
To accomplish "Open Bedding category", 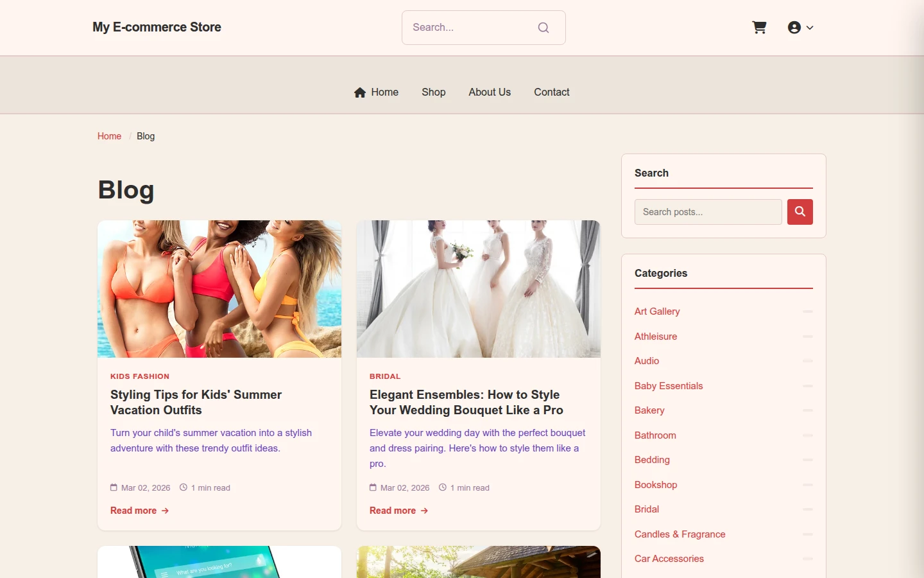I will (652, 460).
